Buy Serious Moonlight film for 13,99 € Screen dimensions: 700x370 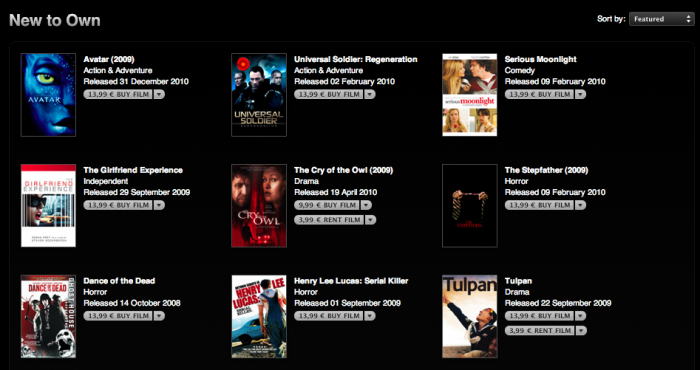click(539, 95)
